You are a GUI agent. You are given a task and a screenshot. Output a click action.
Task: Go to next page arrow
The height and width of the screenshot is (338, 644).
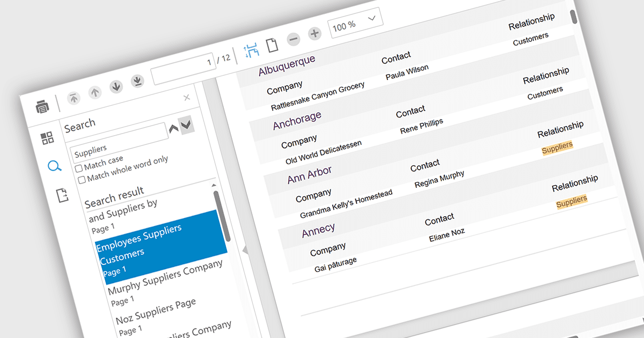[116, 86]
